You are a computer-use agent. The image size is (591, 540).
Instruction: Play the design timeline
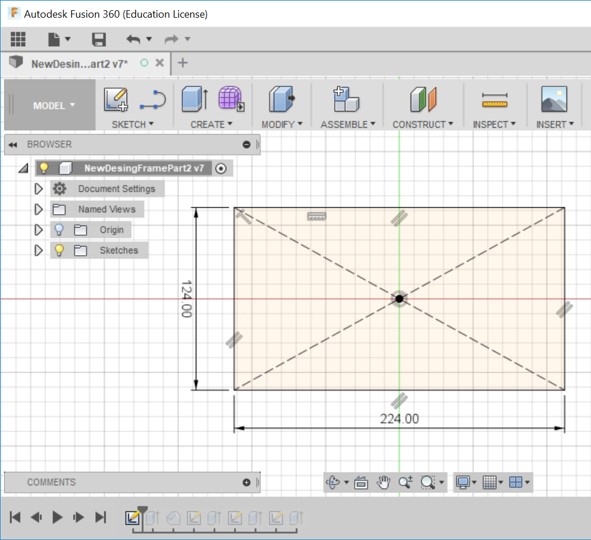click(57, 517)
